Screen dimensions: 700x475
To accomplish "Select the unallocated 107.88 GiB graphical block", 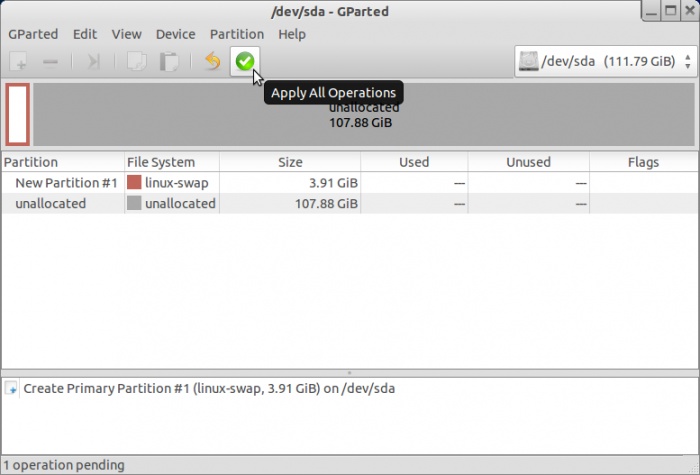I will click(x=364, y=114).
